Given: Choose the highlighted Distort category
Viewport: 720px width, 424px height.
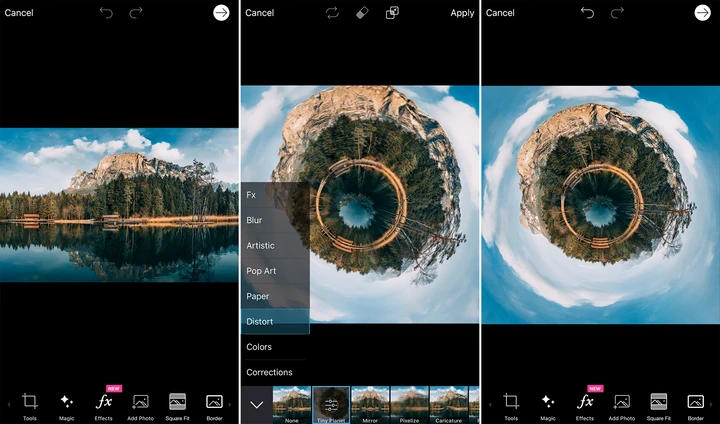Looking at the screenshot, I should [x=275, y=322].
